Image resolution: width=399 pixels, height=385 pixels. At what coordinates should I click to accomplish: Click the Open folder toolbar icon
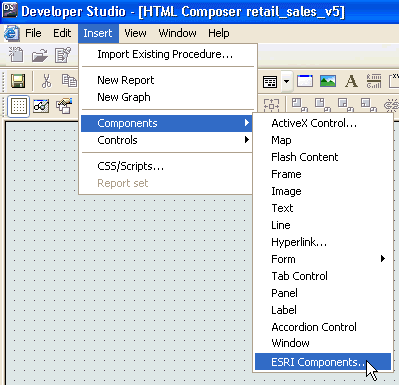click(40, 55)
